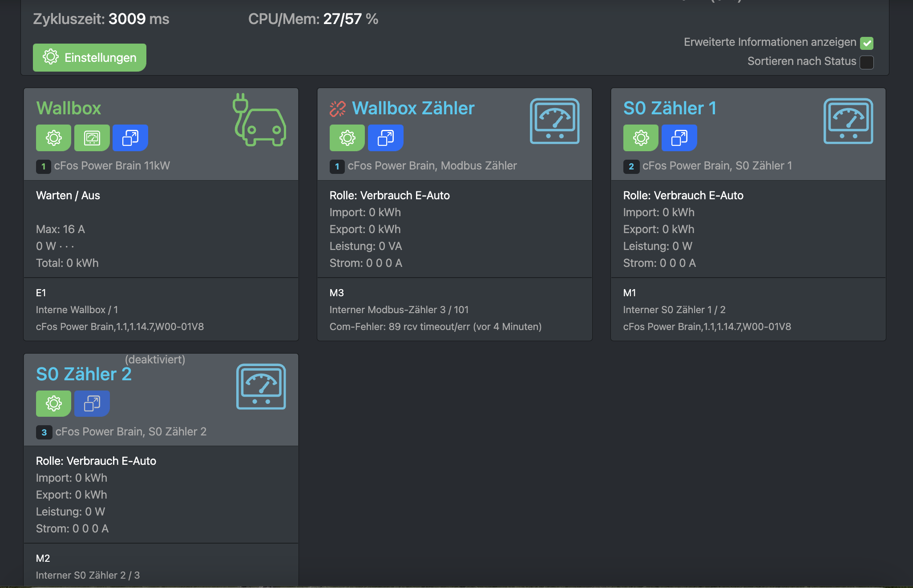Click 'Total: 0 kWh' in Wallbox card

[x=67, y=263]
